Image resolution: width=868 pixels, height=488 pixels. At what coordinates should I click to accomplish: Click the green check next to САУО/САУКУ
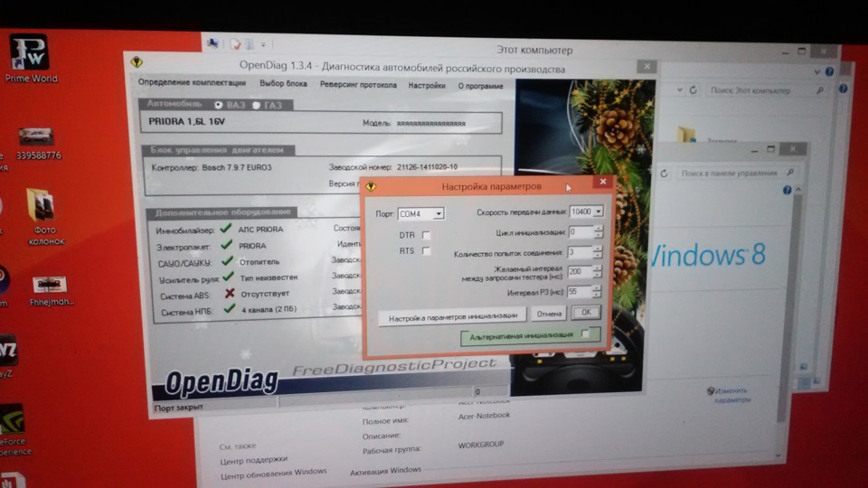pos(227,260)
